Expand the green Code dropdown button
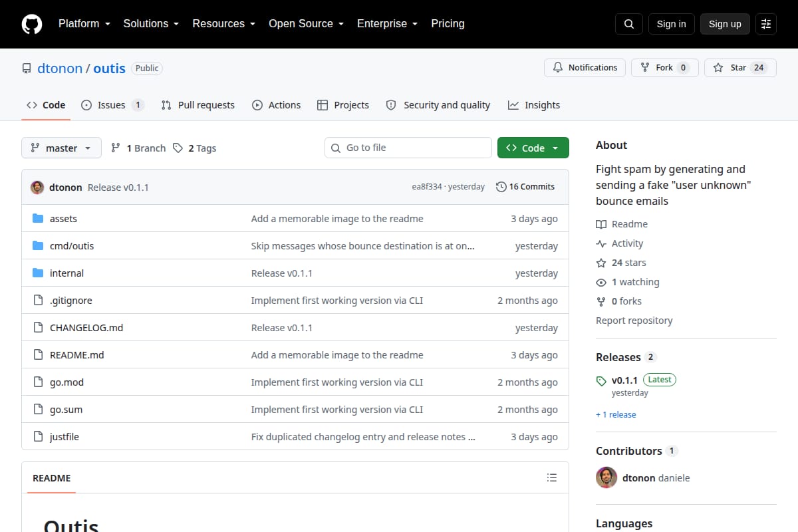Viewport: 798px width, 532px height. point(533,148)
